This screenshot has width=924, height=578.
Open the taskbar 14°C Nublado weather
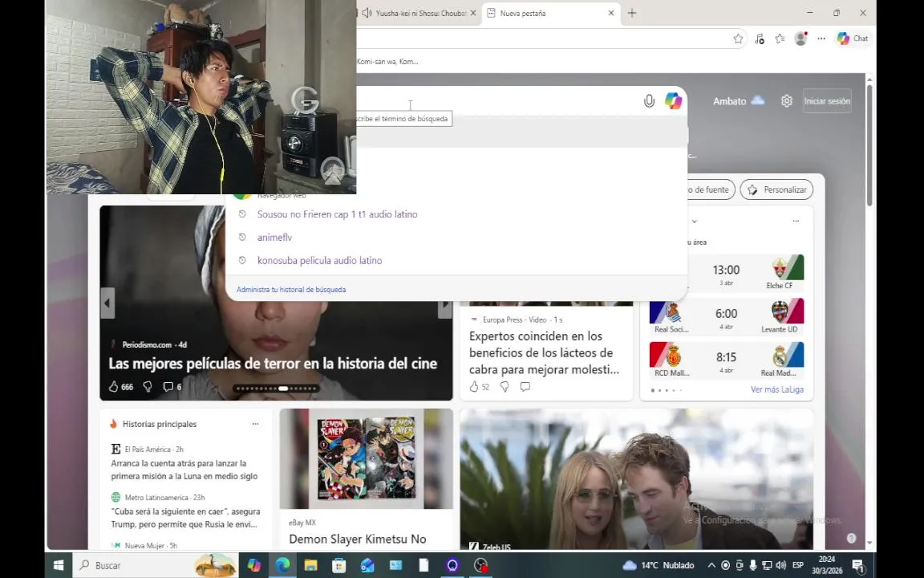coord(659,565)
